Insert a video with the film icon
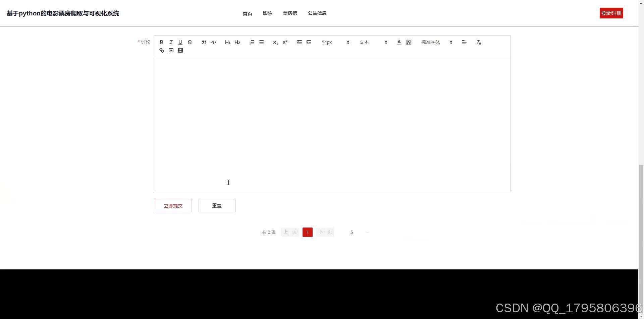This screenshot has height=319, width=644. pos(180,50)
